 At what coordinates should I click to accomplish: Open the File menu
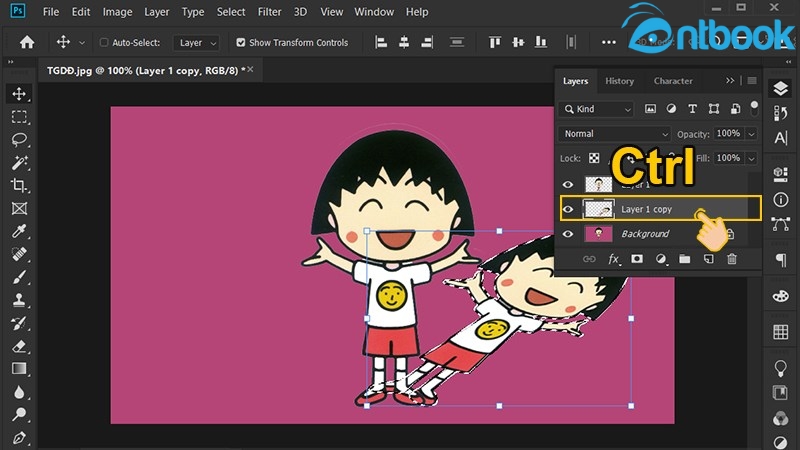(x=51, y=12)
